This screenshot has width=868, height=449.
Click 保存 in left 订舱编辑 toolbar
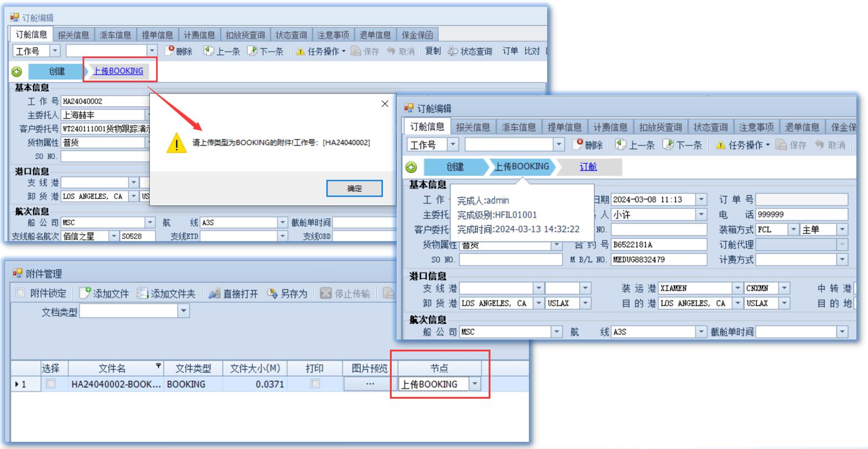365,51
